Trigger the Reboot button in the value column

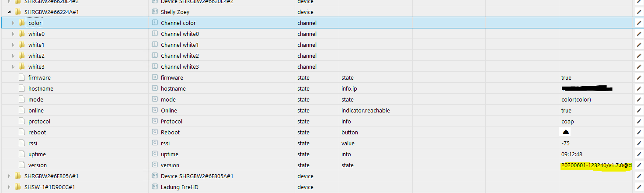pyautogui.click(x=566, y=132)
